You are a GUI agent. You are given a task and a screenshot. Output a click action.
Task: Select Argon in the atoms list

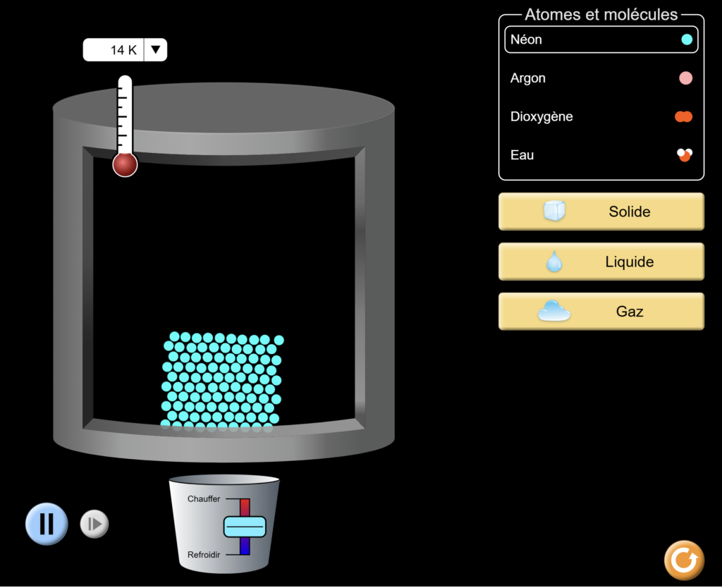click(601, 78)
